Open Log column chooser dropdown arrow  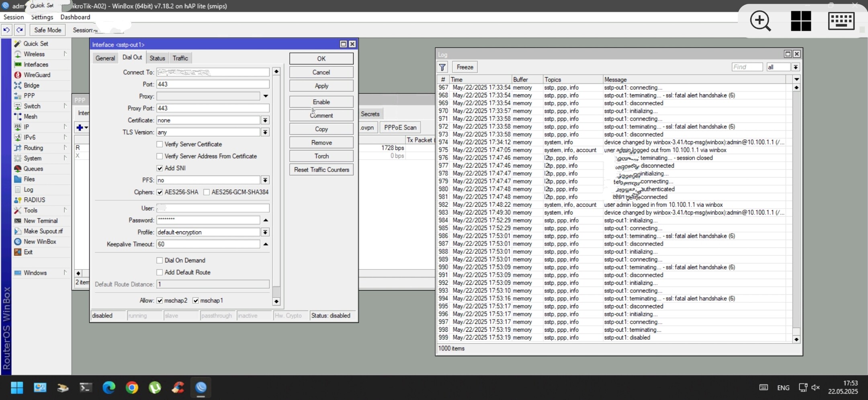[x=796, y=80]
